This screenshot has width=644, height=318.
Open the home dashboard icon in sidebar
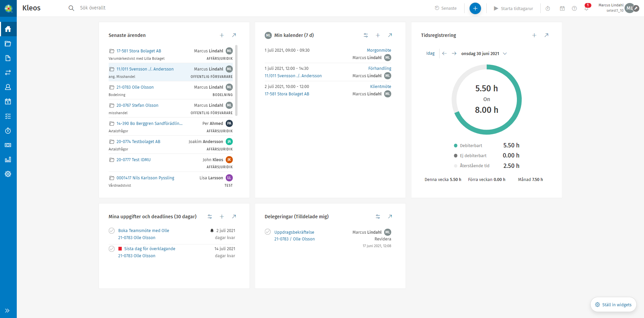point(8,29)
